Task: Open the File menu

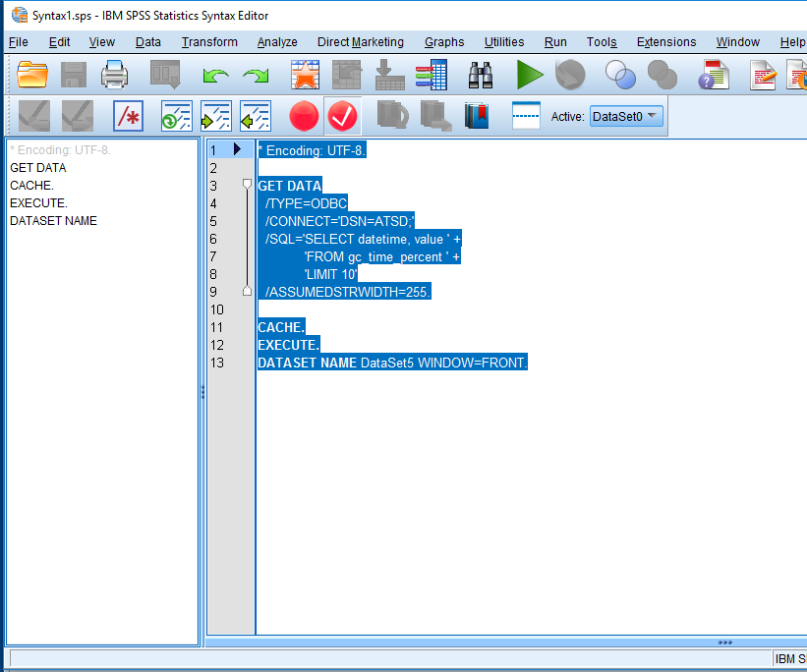Action: click(x=19, y=42)
